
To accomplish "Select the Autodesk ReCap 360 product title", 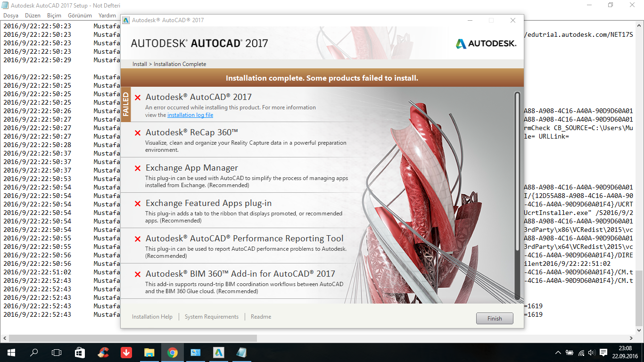I will (x=191, y=132).
